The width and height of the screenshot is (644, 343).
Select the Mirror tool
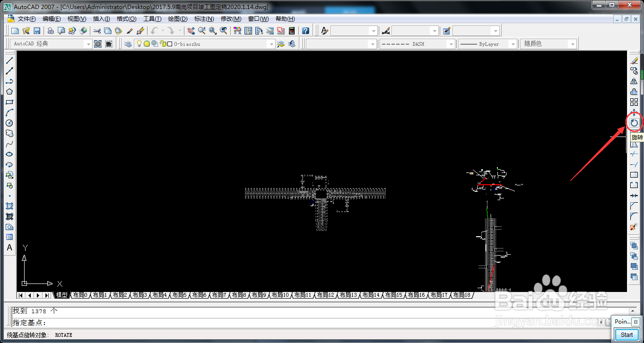(634, 81)
